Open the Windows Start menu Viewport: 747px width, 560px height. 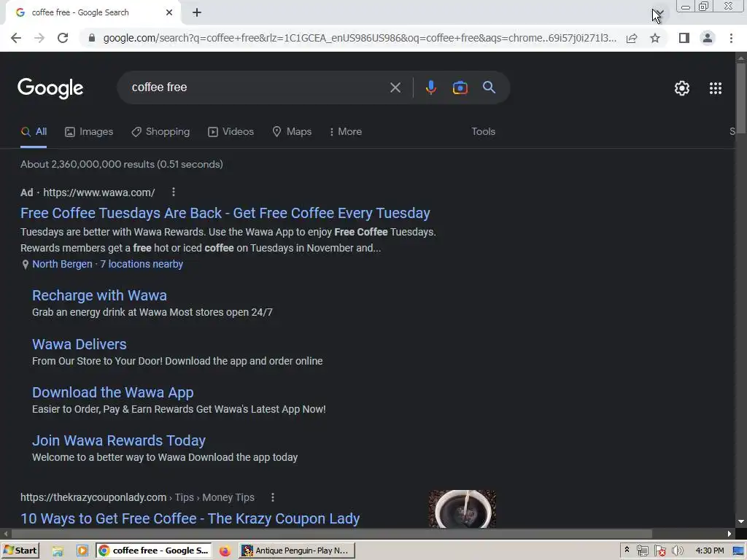pos(20,551)
